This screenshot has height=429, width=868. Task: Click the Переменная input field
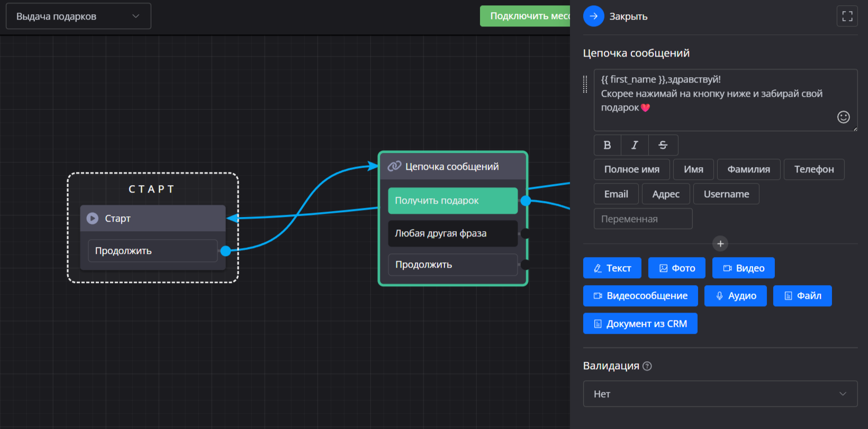643,219
